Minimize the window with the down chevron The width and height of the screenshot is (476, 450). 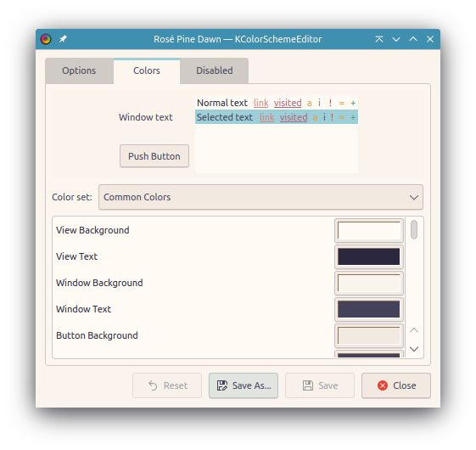[x=396, y=39]
